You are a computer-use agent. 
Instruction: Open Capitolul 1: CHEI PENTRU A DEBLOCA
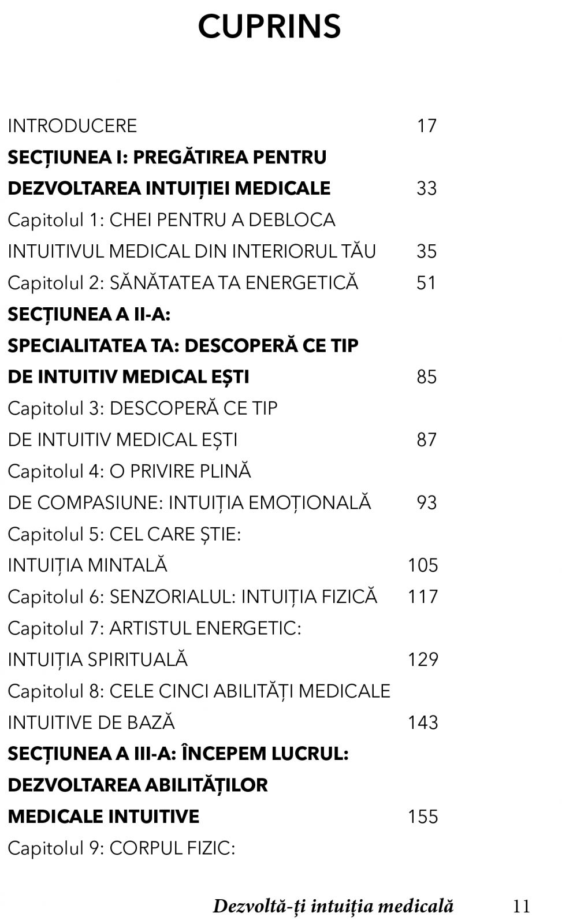point(171,220)
